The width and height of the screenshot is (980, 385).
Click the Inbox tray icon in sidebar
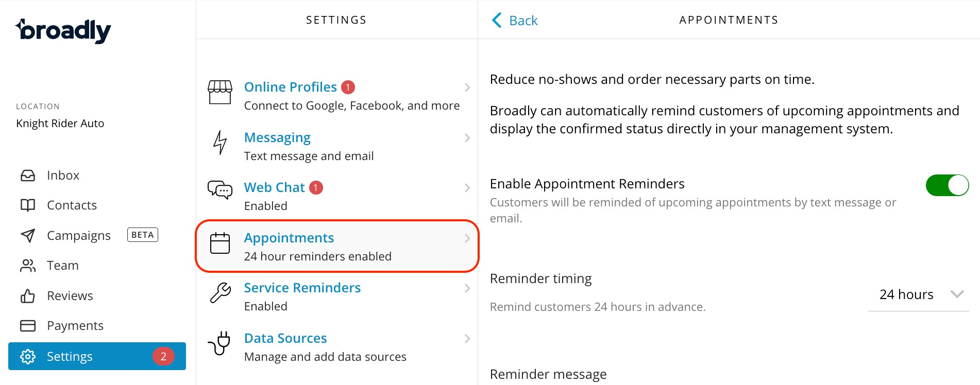[28, 176]
